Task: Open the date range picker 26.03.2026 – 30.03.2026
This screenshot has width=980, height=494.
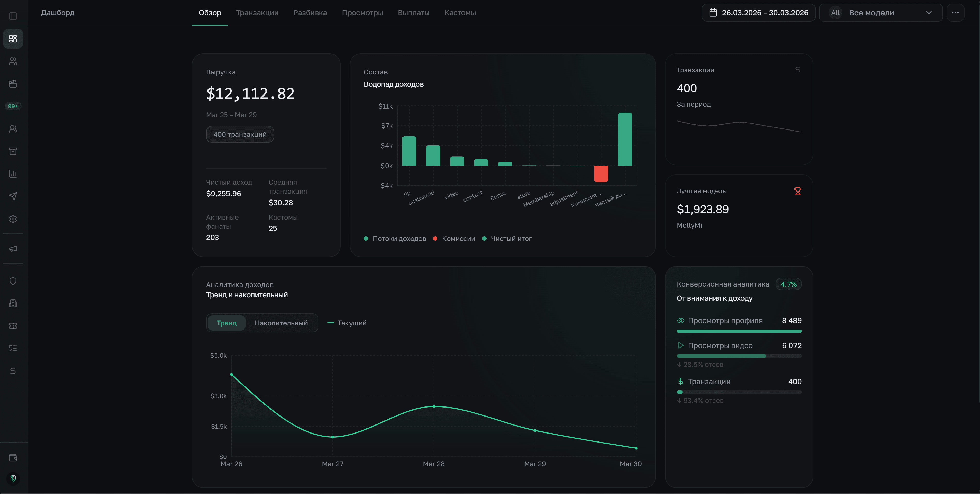Action: [758, 13]
